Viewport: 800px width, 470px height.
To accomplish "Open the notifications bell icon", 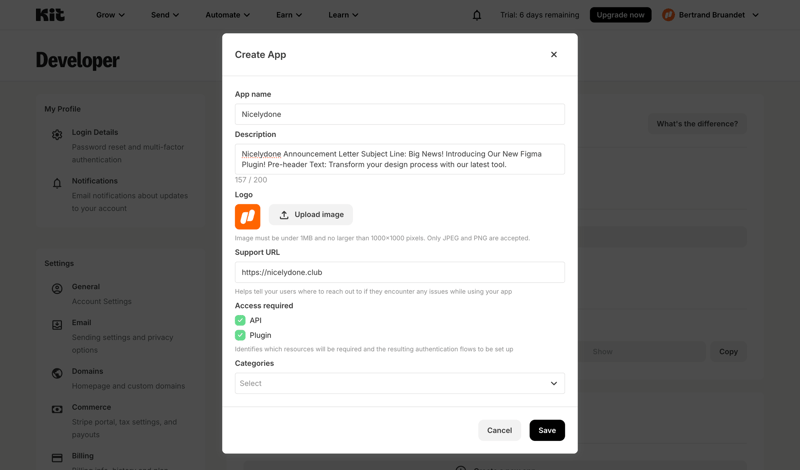I will coord(477,15).
